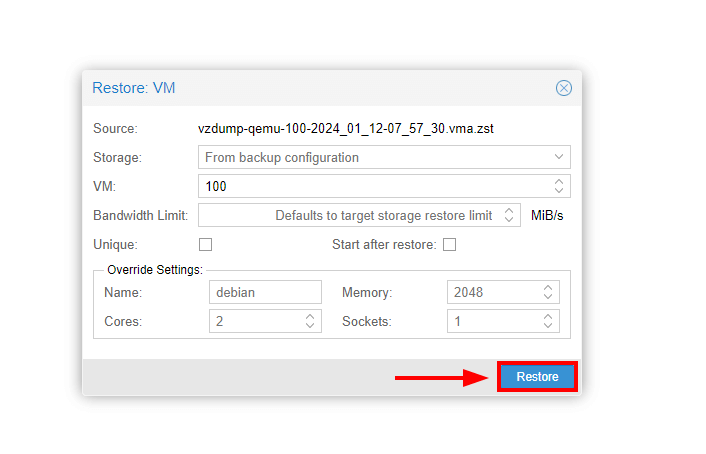Decrease the VM ID with down arrow
706x454 pixels.
pyautogui.click(x=558, y=191)
